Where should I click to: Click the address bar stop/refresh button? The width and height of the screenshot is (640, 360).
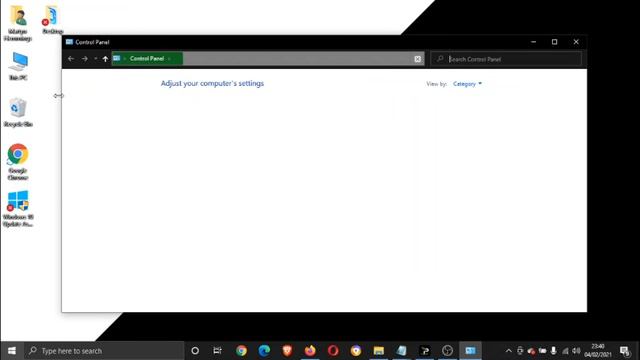pos(418,59)
